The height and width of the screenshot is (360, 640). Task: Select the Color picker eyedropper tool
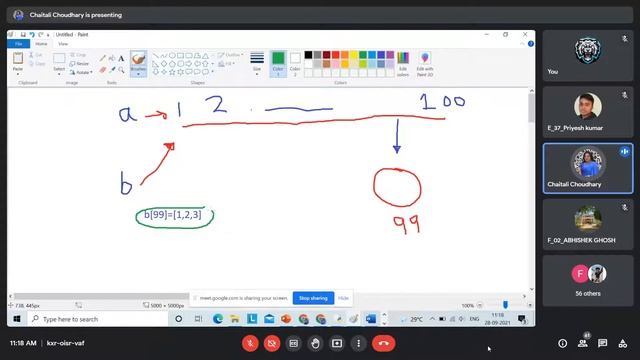pos(112,70)
